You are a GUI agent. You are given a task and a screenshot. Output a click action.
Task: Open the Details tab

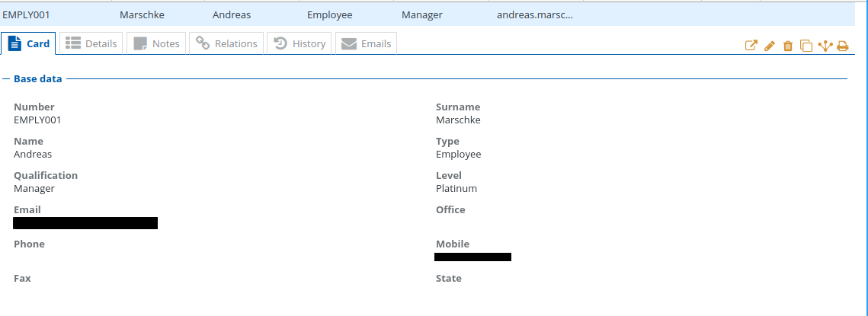pos(91,43)
